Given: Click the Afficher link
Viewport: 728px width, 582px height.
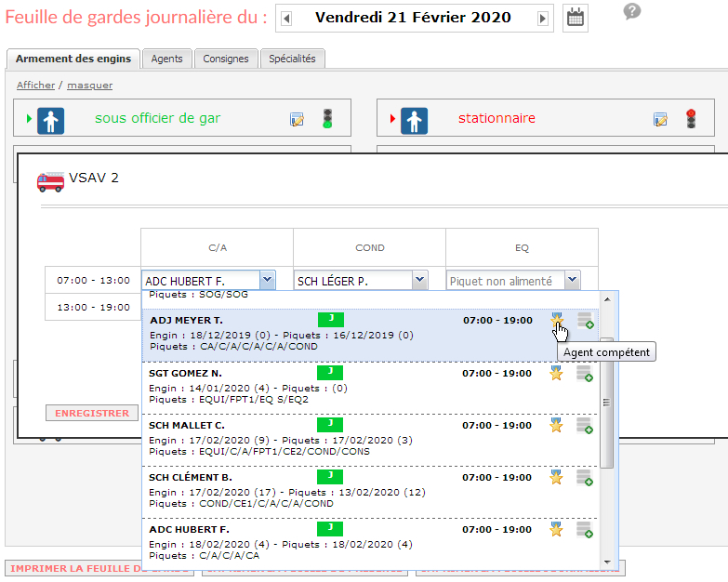Looking at the screenshot, I should 35,85.
